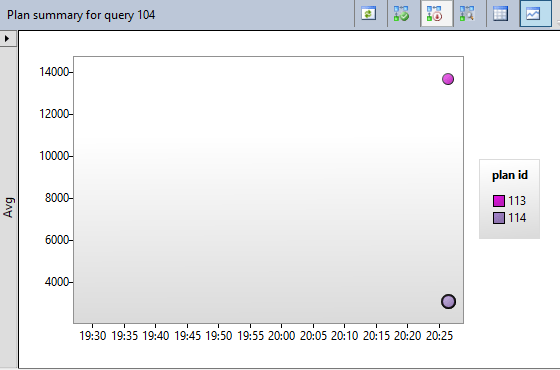Click the 19:40 time label
Image resolution: width=560 pixels, height=370 pixels.
pos(156,336)
